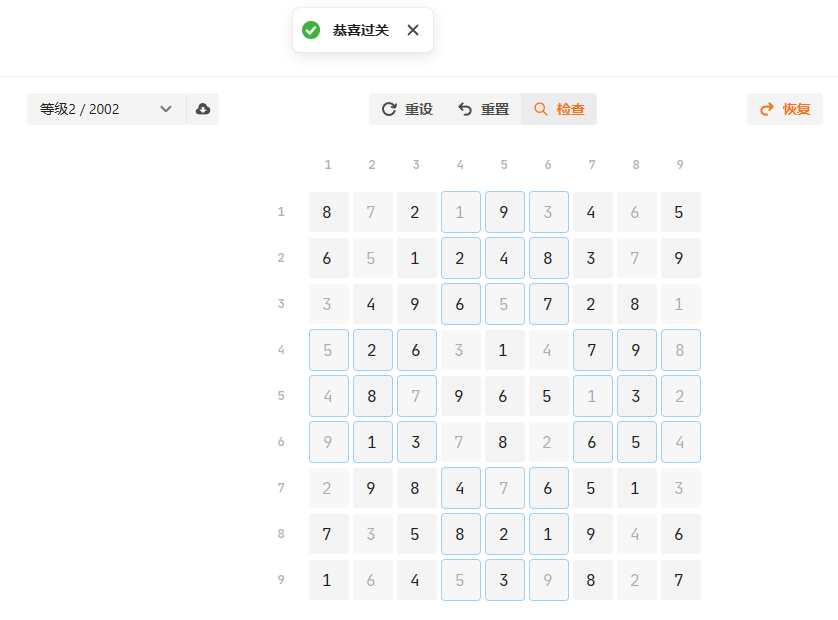The width and height of the screenshot is (838, 620).
Task: Select the row 1 column 1 cell with 8
Action: [328, 212]
